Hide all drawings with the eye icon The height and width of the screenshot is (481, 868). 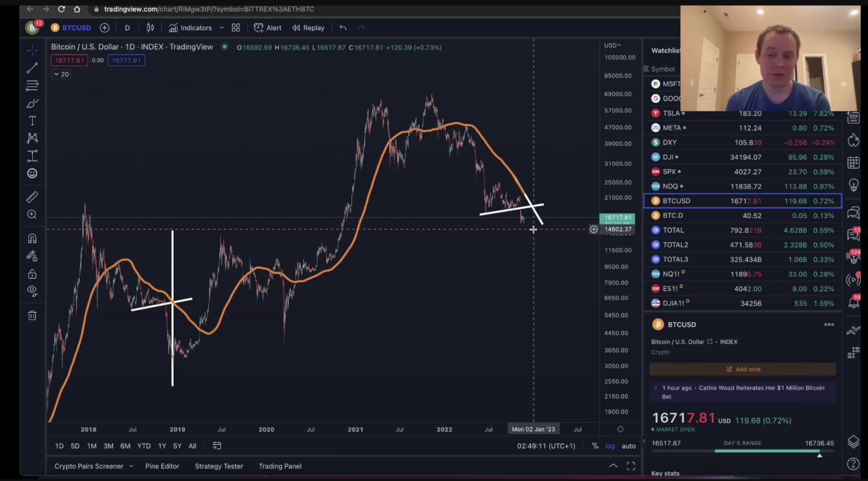32,291
